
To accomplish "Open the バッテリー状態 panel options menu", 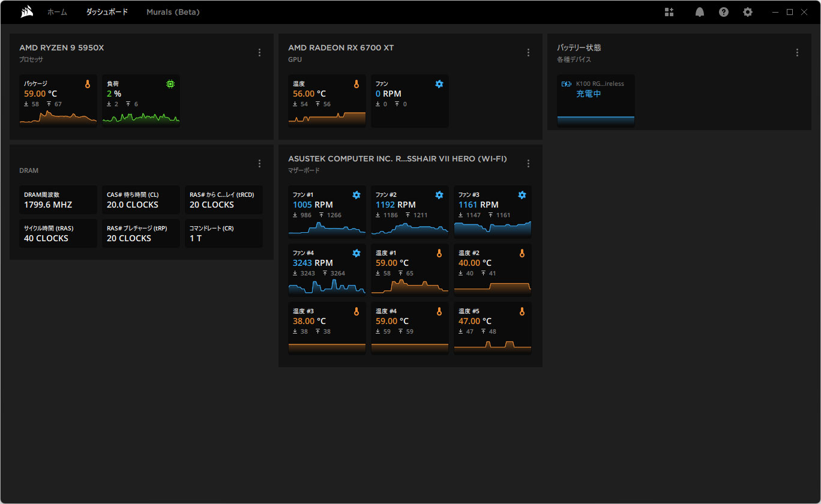I will 797,53.
